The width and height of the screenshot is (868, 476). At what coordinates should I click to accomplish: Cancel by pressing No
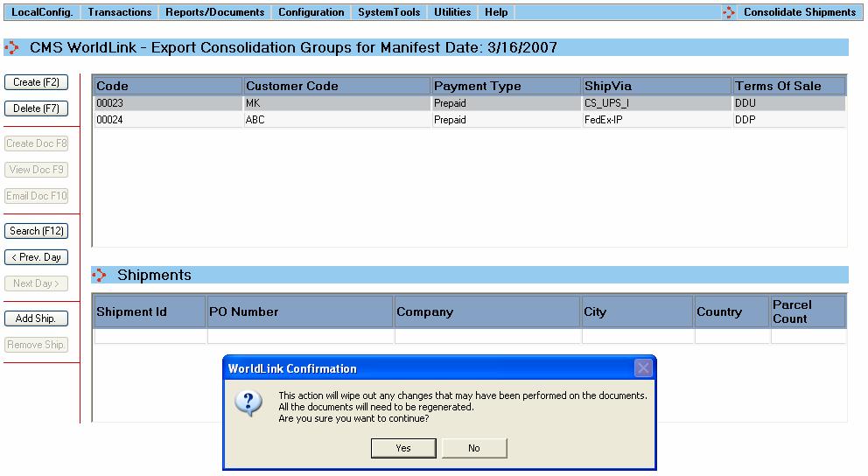click(x=473, y=448)
